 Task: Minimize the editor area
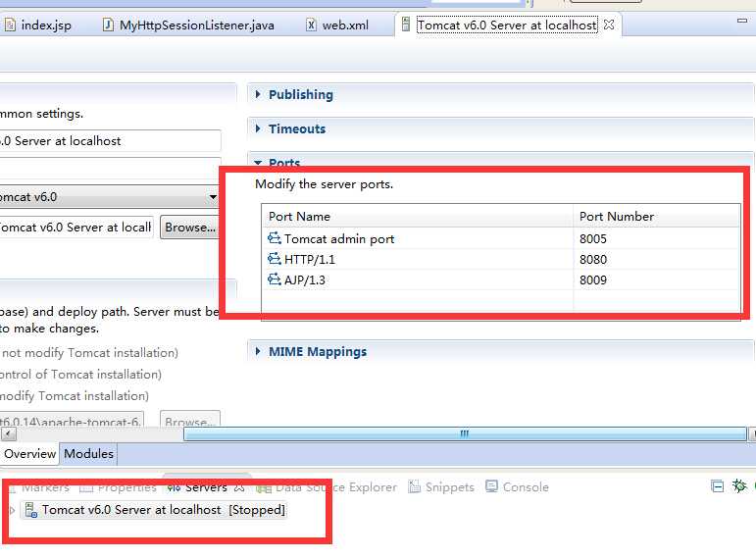click(742, 21)
